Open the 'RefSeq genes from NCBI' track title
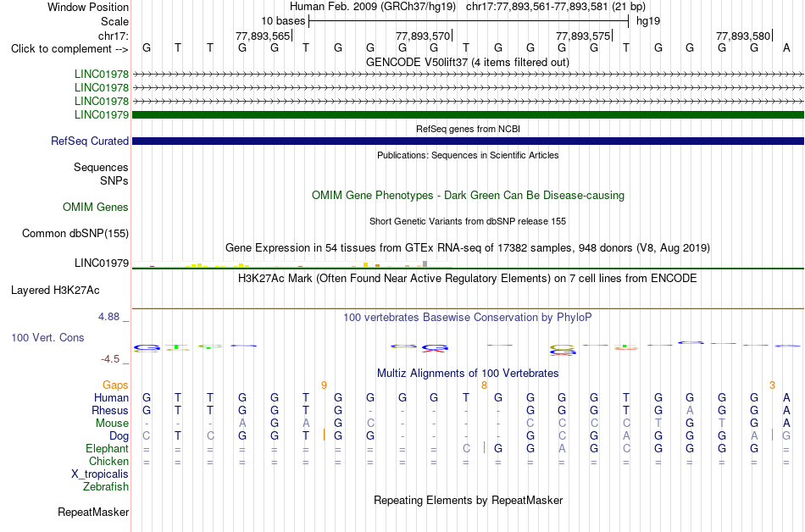Image resolution: width=805 pixels, height=532 pixels. (x=468, y=130)
